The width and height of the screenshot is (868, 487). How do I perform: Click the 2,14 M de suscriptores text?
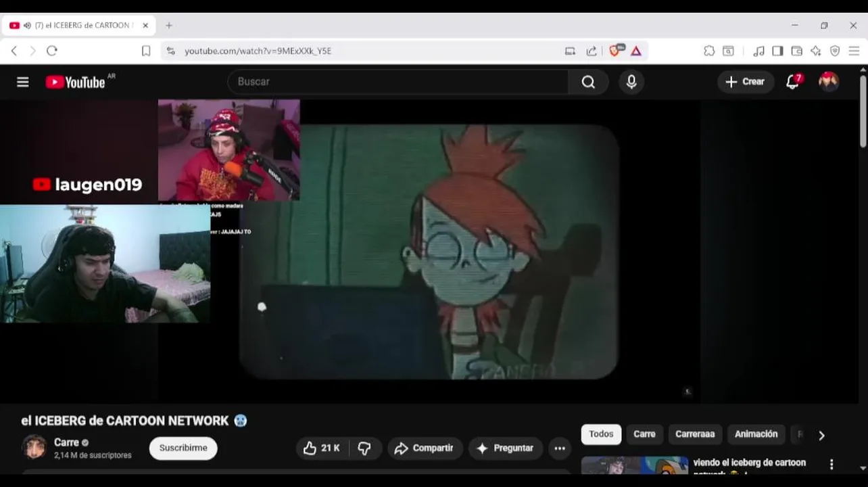[93, 455]
